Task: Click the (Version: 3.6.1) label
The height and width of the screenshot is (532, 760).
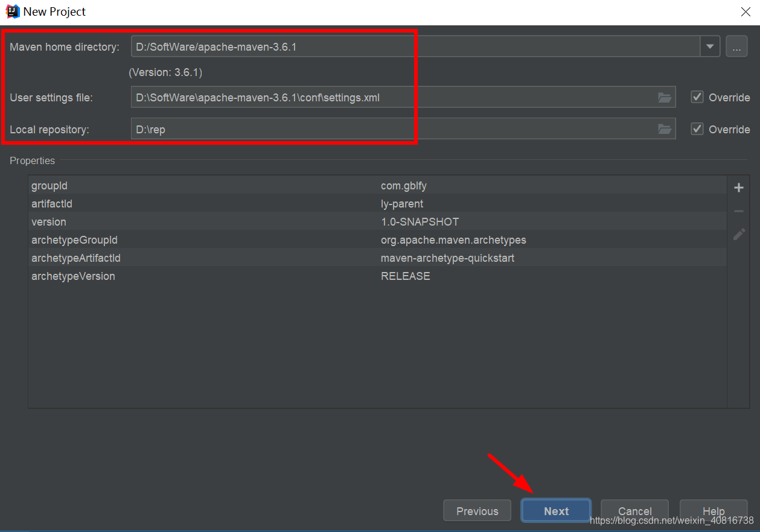Action: click(165, 72)
